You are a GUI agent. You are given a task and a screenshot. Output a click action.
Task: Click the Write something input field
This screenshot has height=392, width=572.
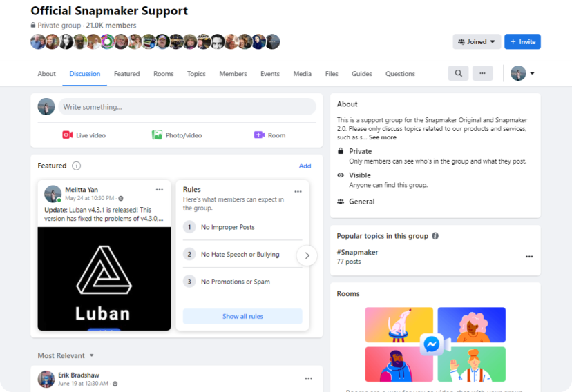[187, 107]
